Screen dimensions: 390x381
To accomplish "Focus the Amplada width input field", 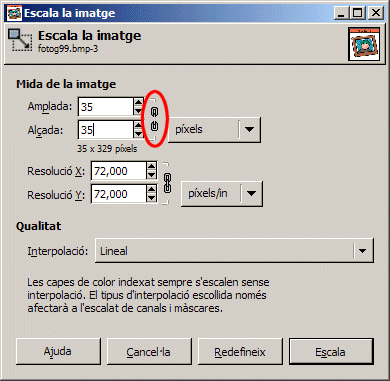I will pos(106,107).
